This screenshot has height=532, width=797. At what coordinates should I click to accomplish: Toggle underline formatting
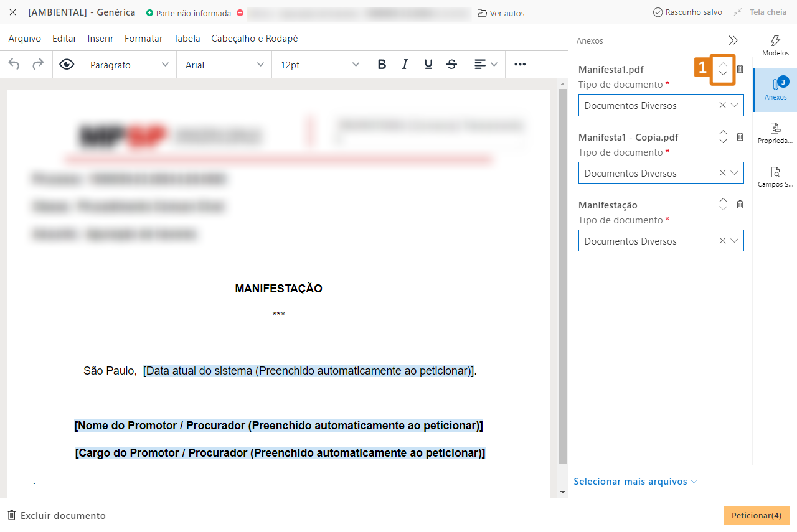click(x=428, y=65)
